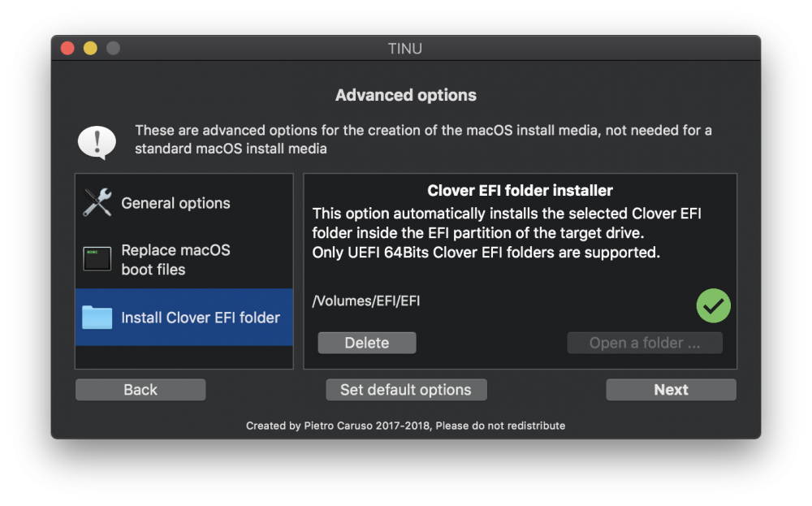Delete the selected Clover EFI folder
This screenshot has width=812, height=506.
click(x=367, y=343)
